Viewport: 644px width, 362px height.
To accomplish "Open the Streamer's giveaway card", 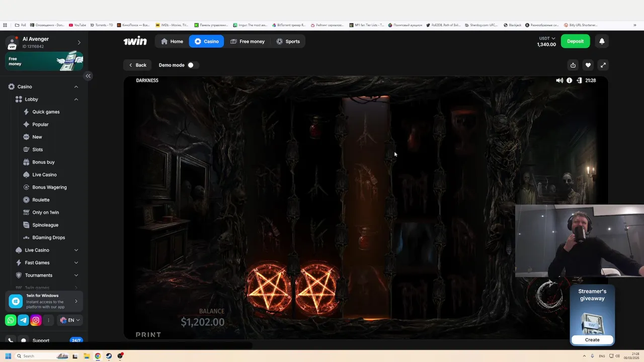I will click(x=592, y=315).
